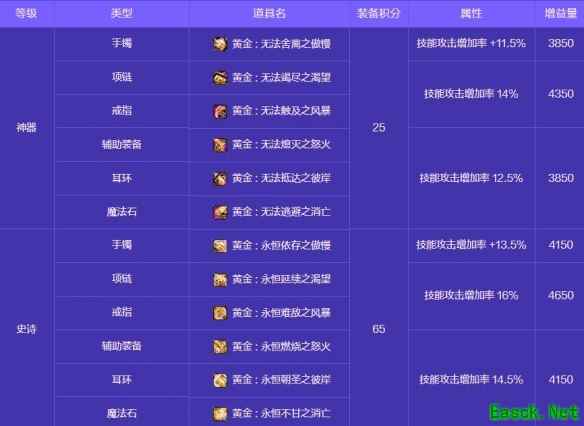
Task: Click the 黄金:永恒依存之傲慢 bracelet icon
Action: click(x=220, y=245)
